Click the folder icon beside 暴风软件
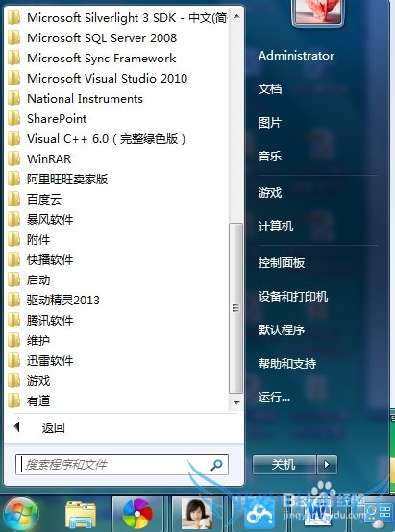The height and width of the screenshot is (532, 395). (x=13, y=220)
